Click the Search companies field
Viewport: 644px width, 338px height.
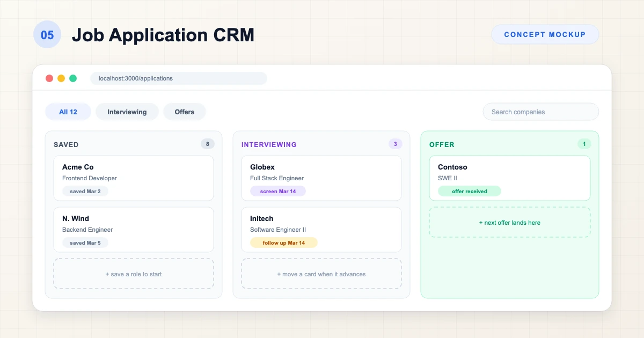540,112
